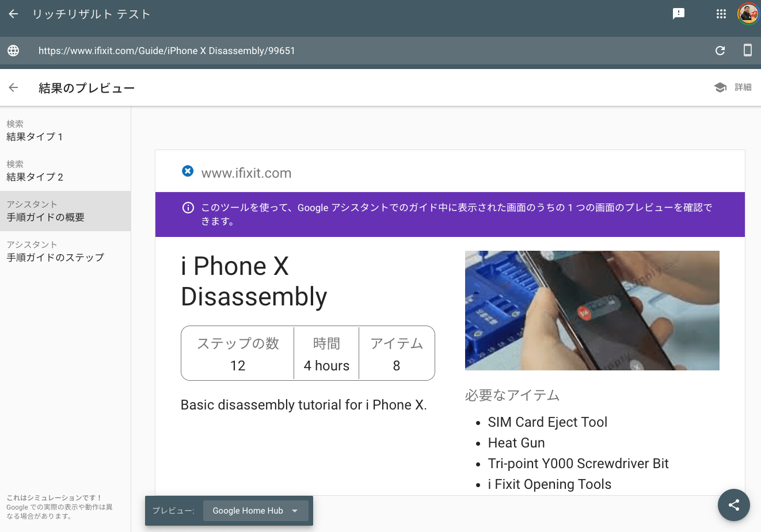The image size is (761, 532).
Task: Click the ステップの数 12 cell
Action: pyautogui.click(x=238, y=354)
